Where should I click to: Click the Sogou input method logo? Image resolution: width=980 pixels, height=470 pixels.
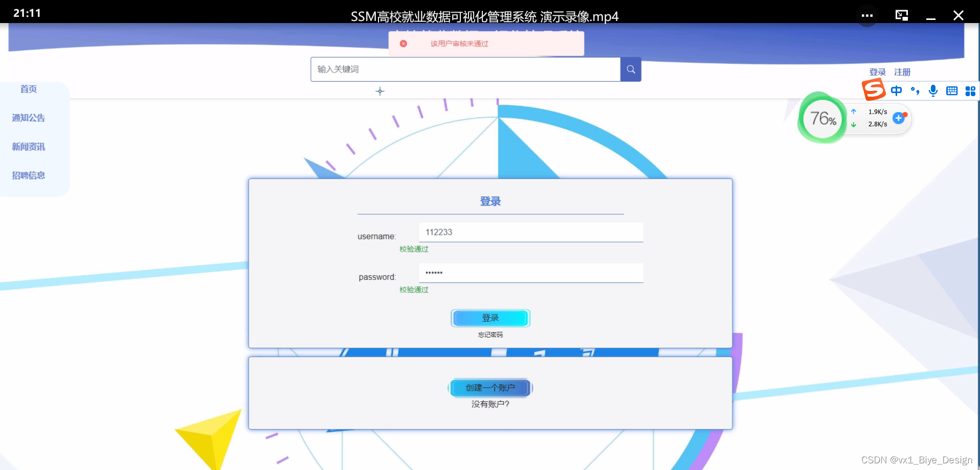874,90
